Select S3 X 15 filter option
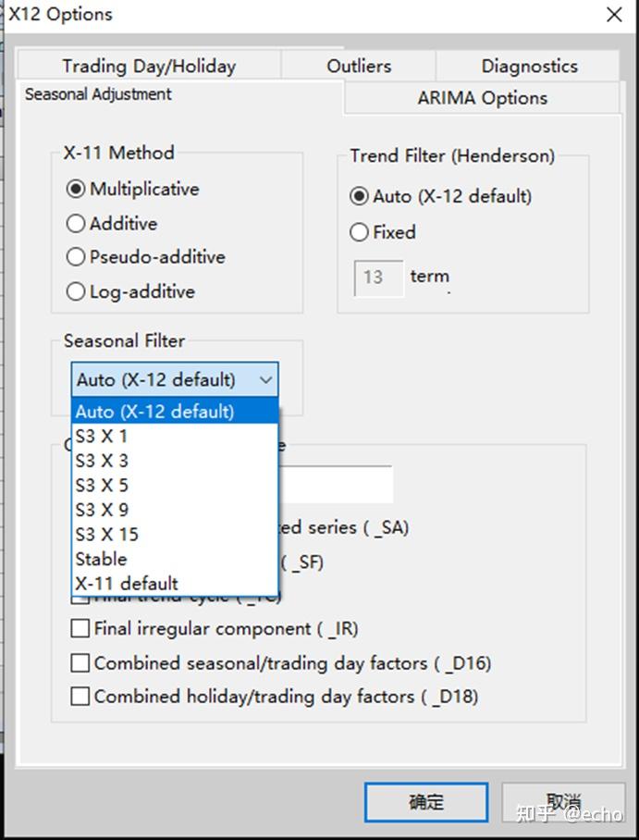639x840 pixels. [x=106, y=534]
